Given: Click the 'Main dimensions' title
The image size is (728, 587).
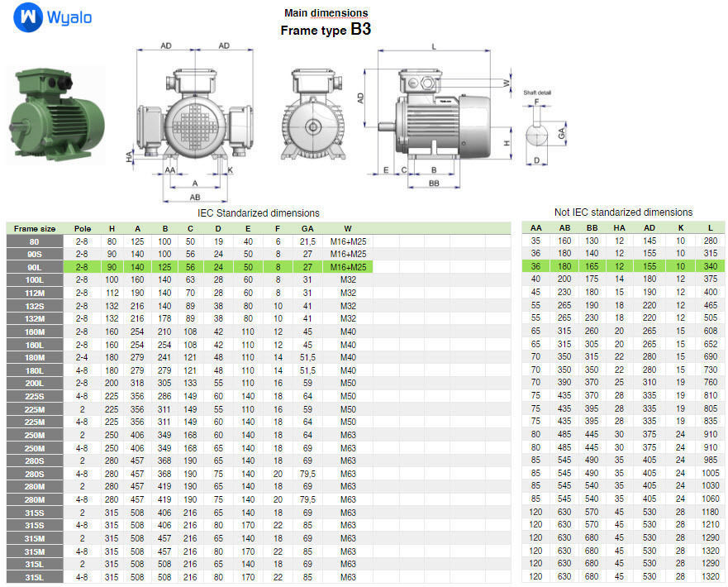Looking at the screenshot, I should coord(326,13).
